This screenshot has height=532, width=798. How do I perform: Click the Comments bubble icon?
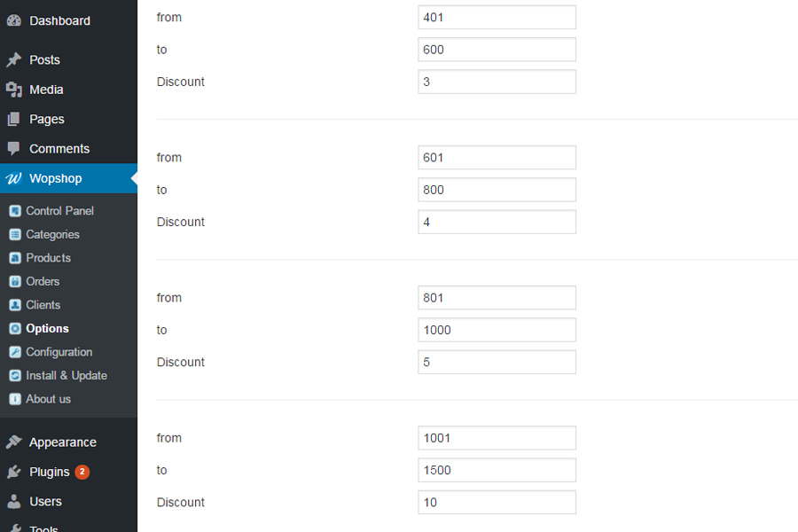(x=14, y=149)
